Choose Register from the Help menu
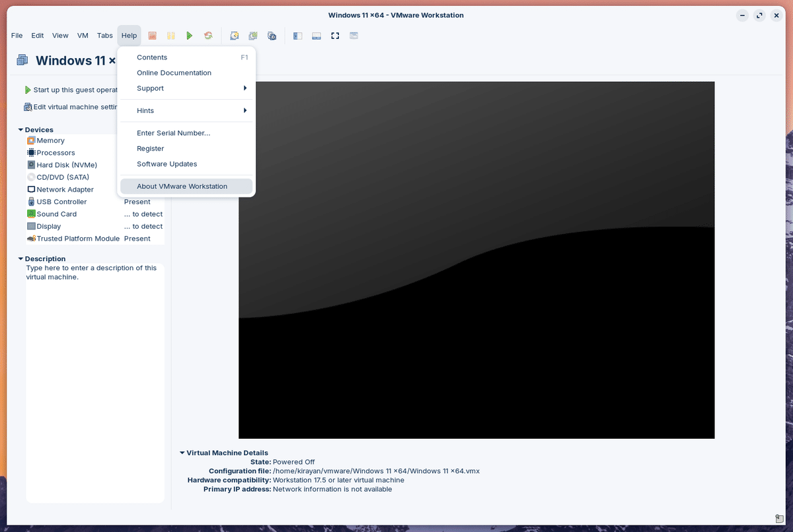The height and width of the screenshot is (532, 793). pyautogui.click(x=186, y=149)
